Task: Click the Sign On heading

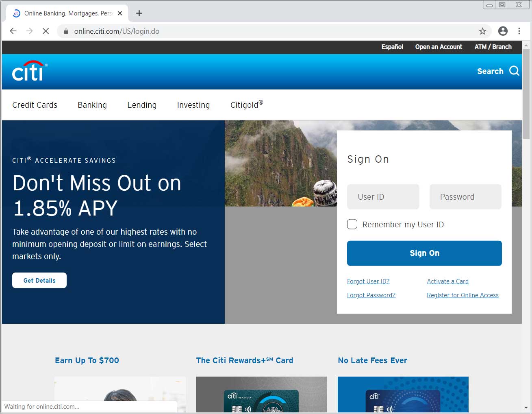Action: [368, 159]
